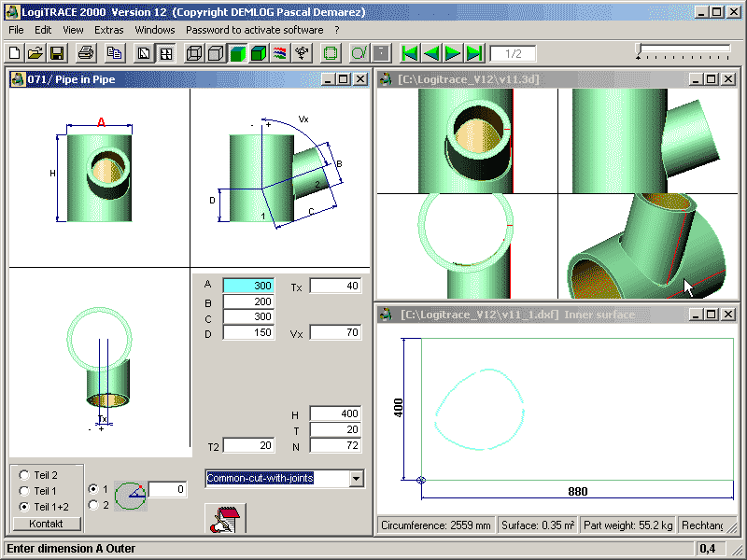747x560 pixels.
Task: Click the H field showing 400
Action: [335, 413]
